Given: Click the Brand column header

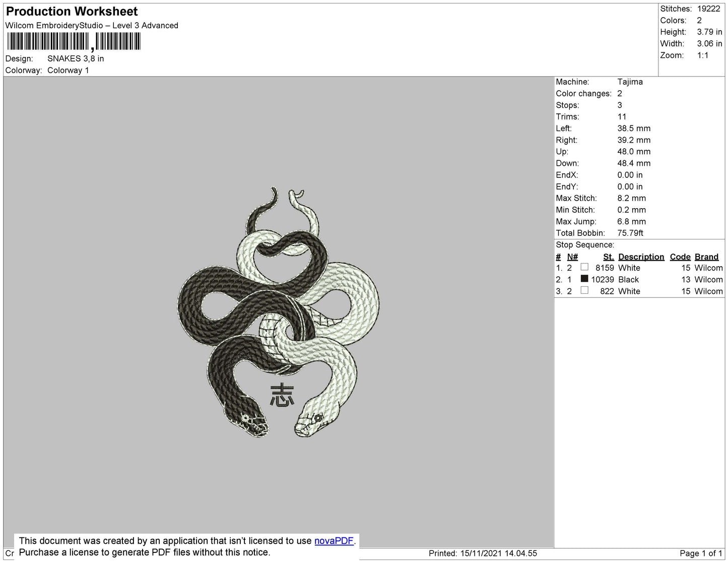Looking at the screenshot, I should click(x=706, y=257).
